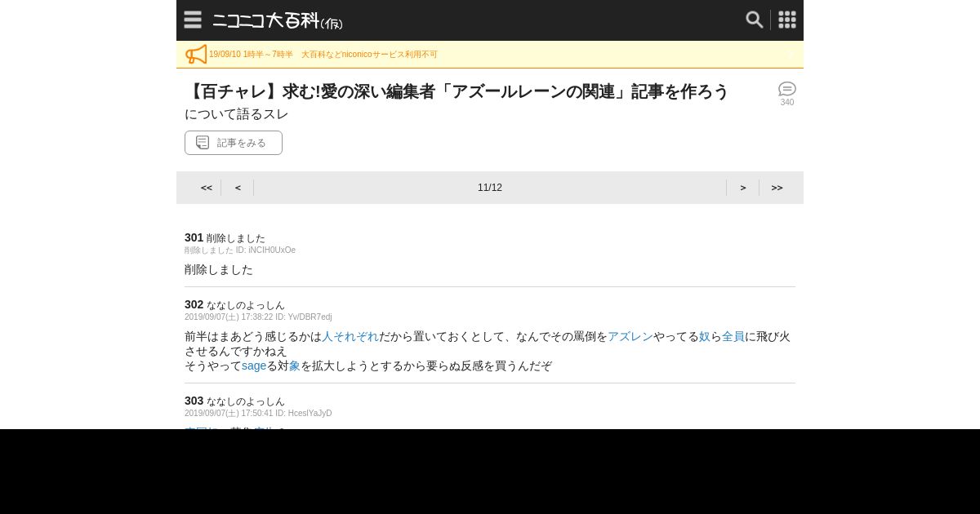
Task: Click the について語るスレ subtitle text
Action: tap(237, 114)
